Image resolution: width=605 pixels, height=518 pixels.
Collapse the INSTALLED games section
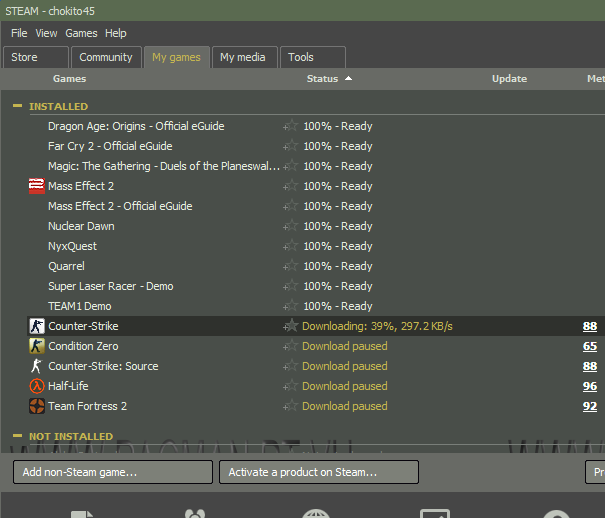click(17, 106)
